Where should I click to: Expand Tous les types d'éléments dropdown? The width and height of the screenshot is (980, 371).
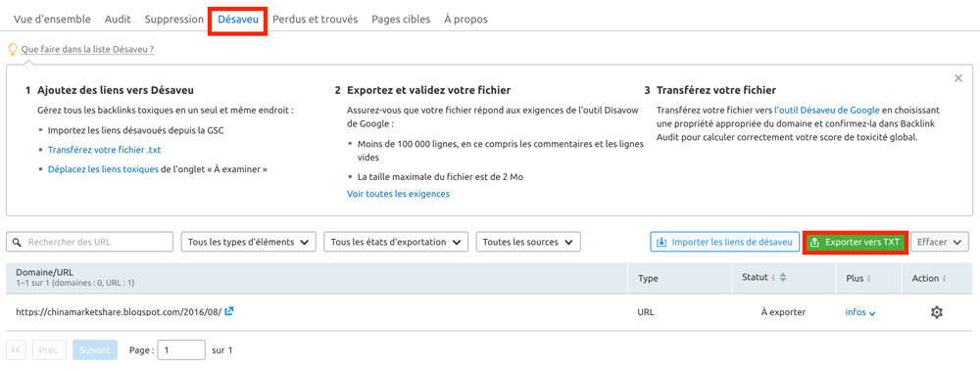coord(248,242)
